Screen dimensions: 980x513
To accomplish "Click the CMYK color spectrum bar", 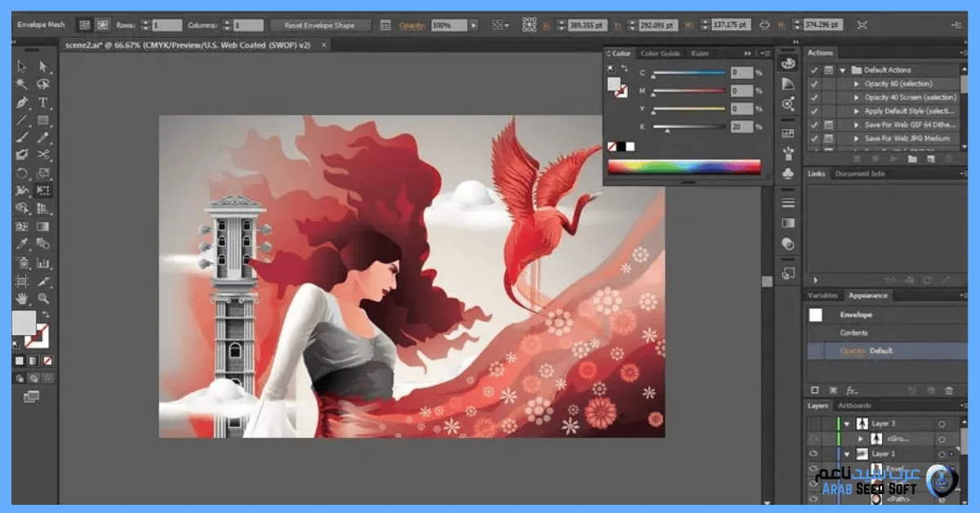I will 684,167.
